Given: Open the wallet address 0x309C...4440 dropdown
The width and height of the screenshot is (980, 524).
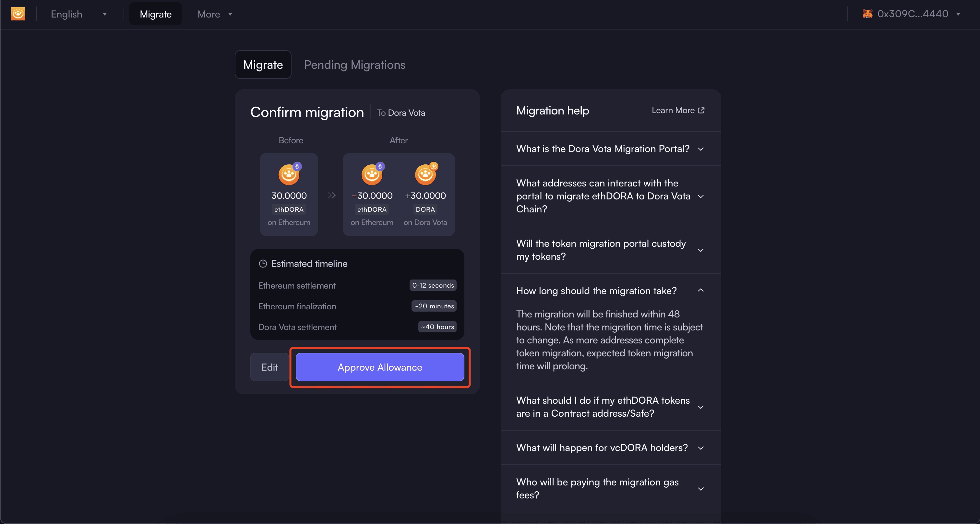Looking at the screenshot, I should [x=911, y=14].
